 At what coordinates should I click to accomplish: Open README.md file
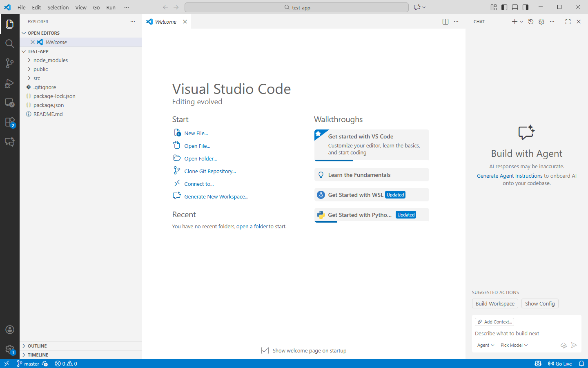click(x=81, y=114)
